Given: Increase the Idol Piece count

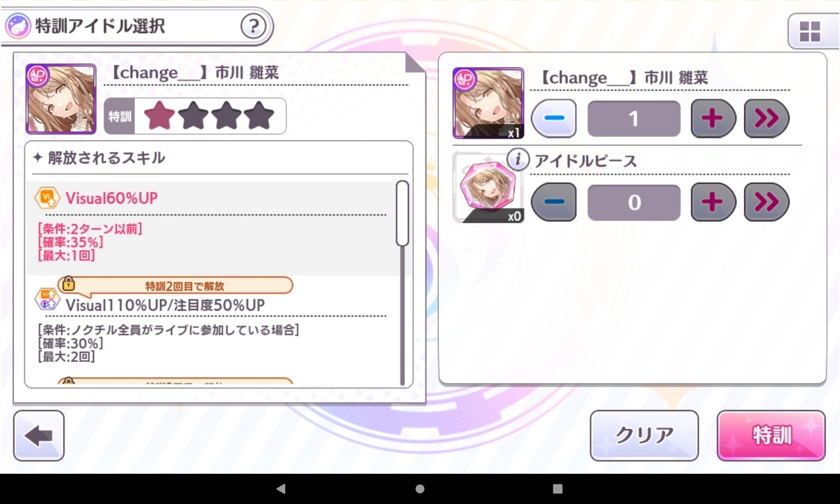Looking at the screenshot, I should click(713, 202).
